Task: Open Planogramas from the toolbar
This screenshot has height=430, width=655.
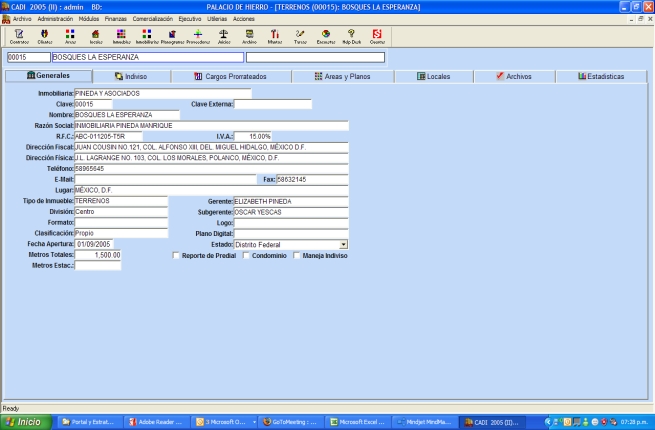Action: coord(173,36)
